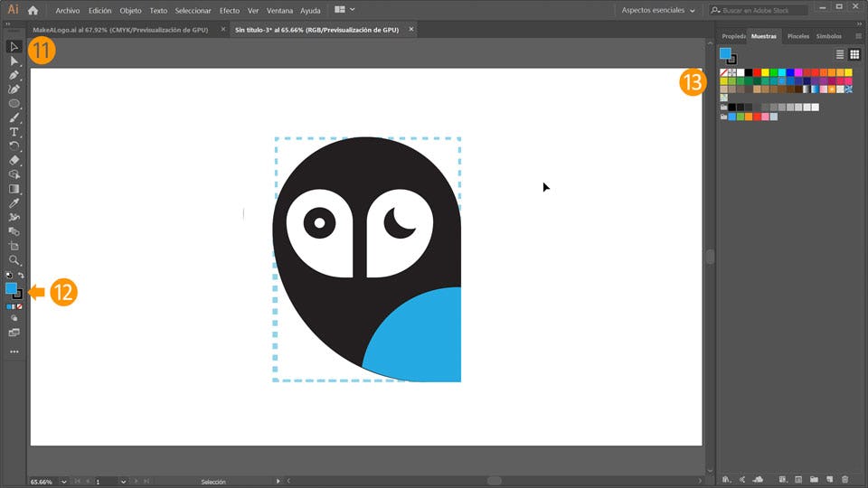868x488 pixels.
Task: Open the Efecto menu
Action: point(230,10)
